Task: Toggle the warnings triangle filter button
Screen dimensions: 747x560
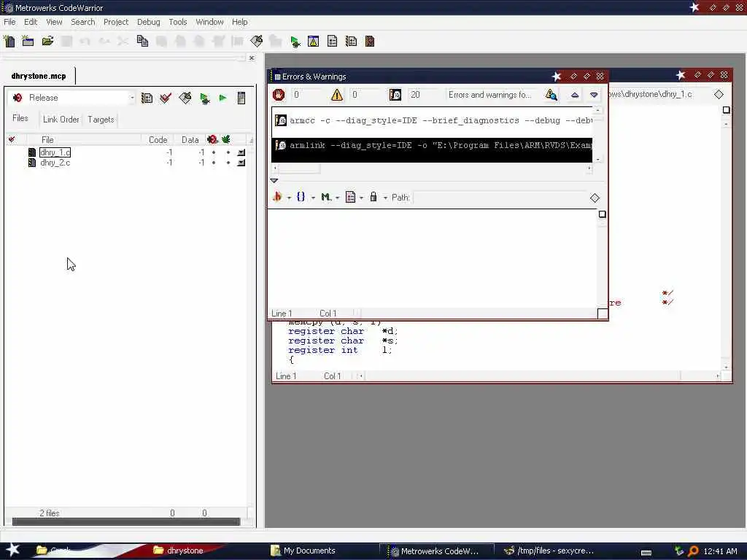Action: 337,95
